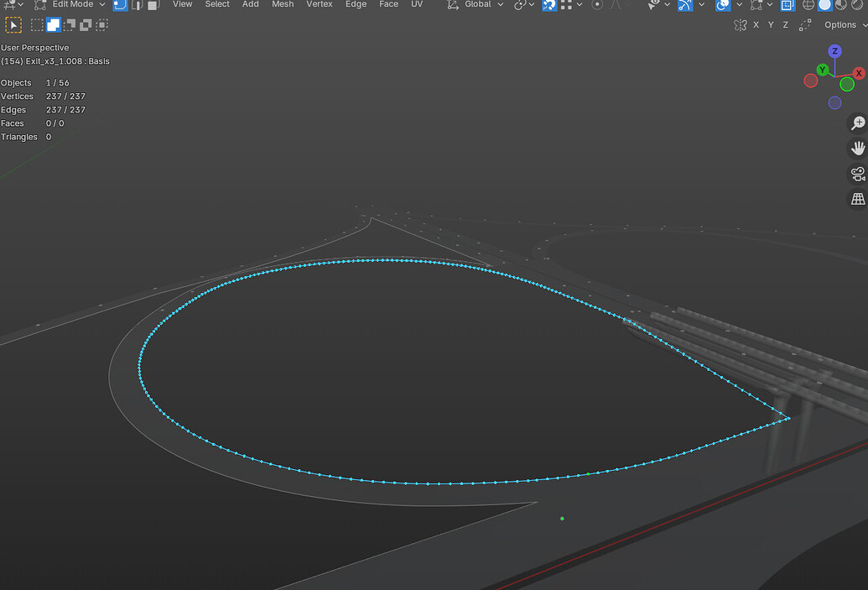The width and height of the screenshot is (868, 590).
Task: Open Global transform orientation dropdown
Action: coord(476,4)
